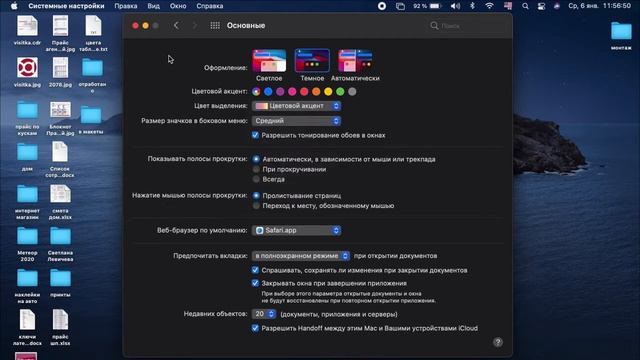Select the «прайс по кускам» folder

click(x=27, y=118)
